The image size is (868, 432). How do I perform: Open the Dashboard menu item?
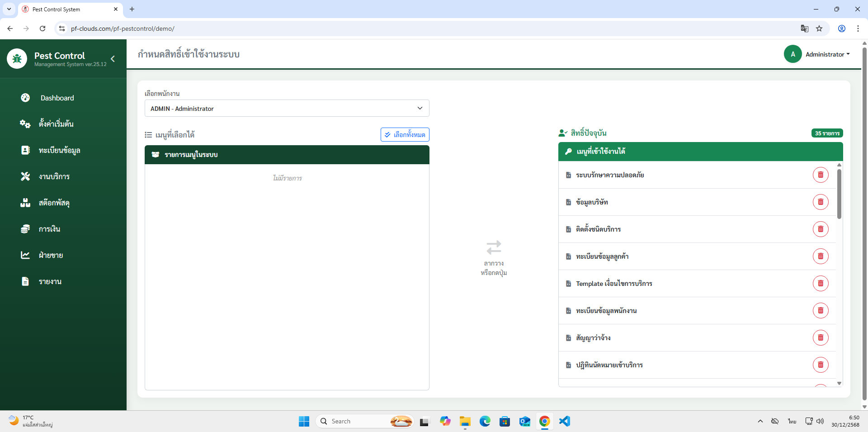pyautogui.click(x=57, y=98)
